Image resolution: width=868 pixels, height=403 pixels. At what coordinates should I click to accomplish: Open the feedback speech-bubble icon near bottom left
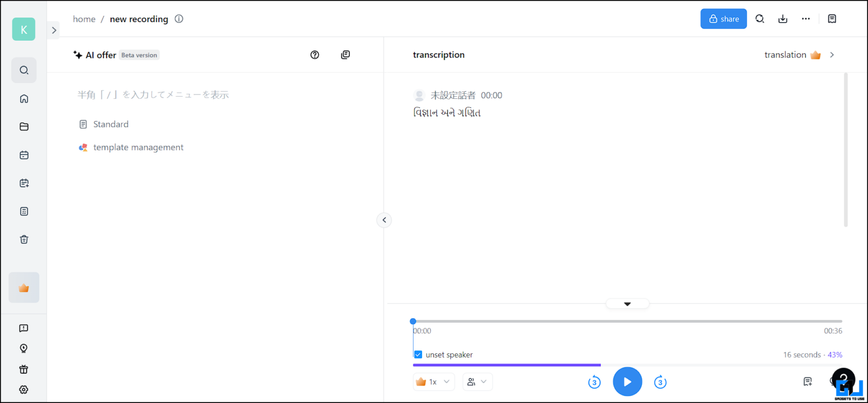24,328
